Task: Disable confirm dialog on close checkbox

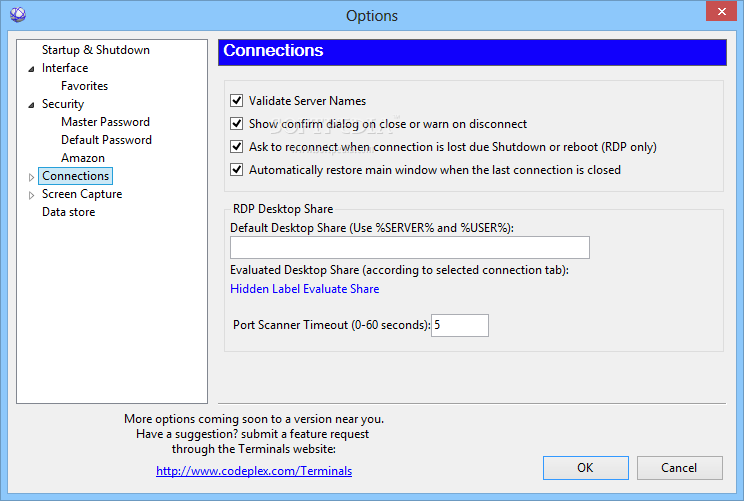Action: point(236,124)
